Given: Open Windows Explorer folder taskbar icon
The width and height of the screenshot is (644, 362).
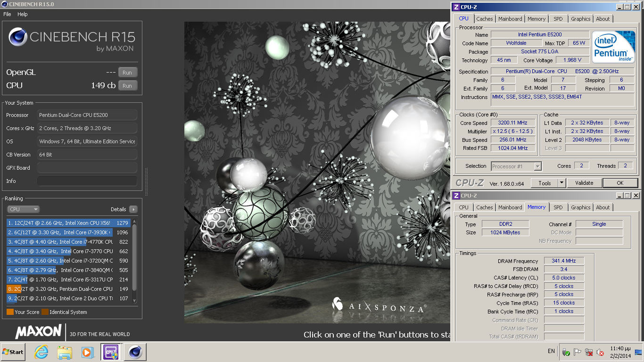Looking at the screenshot, I should tap(65, 352).
